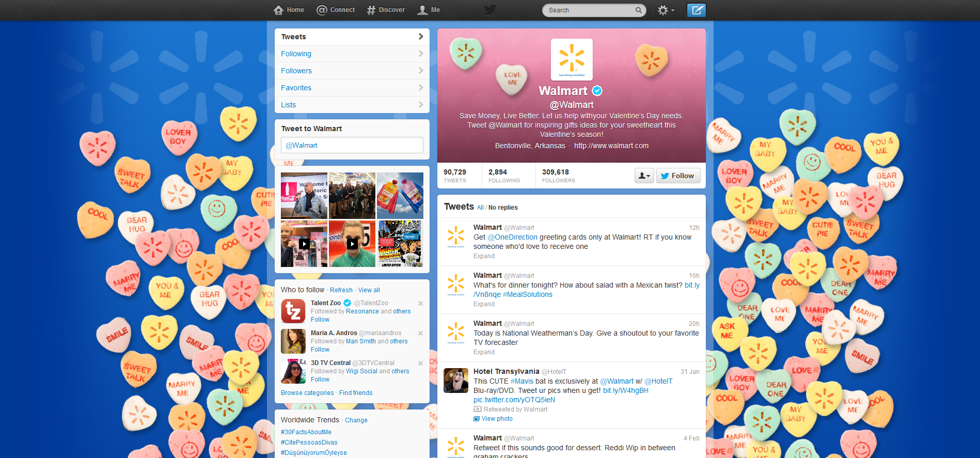Viewport: 980px width, 458px height.
Task: Select Favorites in the sidebar
Action: [352, 88]
